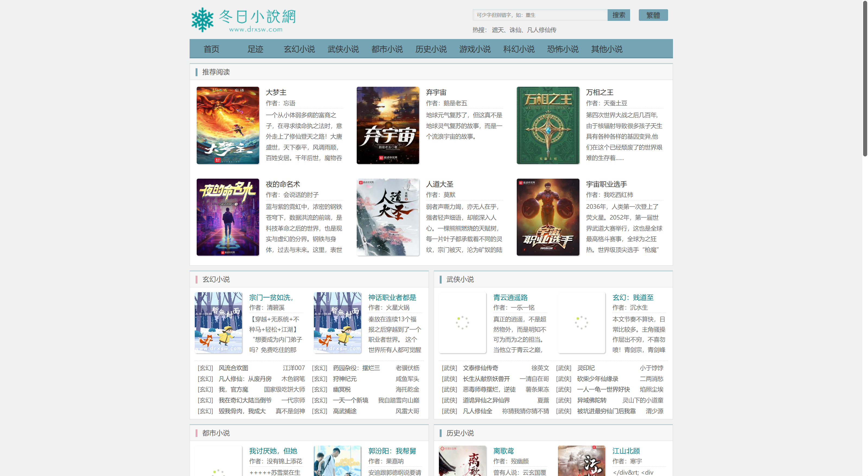Open the 玄幻小说 navigation tab

tap(299, 49)
